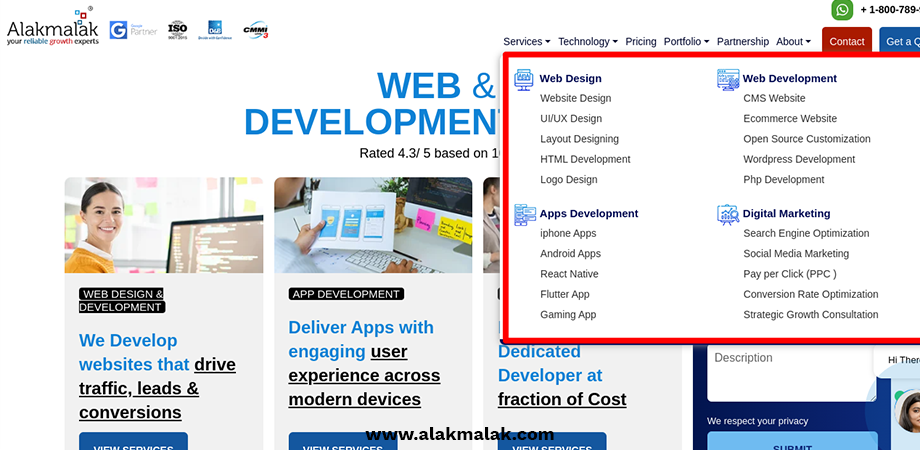Expand the Portfolio dropdown menu
The width and height of the screenshot is (920, 450).
point(686,42)
